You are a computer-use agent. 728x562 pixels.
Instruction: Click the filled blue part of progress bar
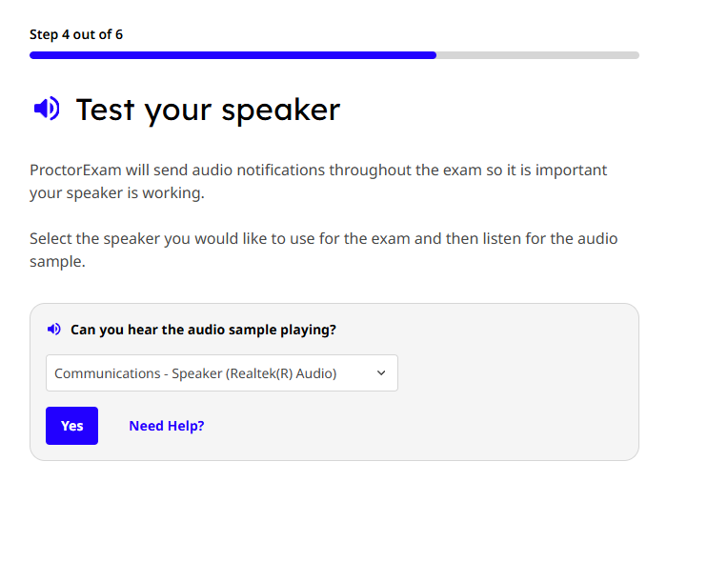click(x=233, y=55)
